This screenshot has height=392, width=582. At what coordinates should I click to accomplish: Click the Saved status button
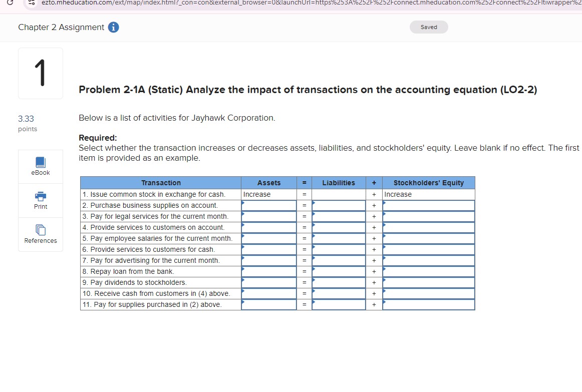click(x=429, y=27)
